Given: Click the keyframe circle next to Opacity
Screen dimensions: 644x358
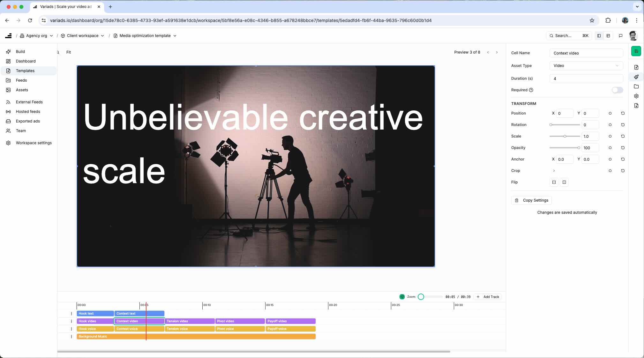Looking at the screenshot, I should [x=610, y=148].
